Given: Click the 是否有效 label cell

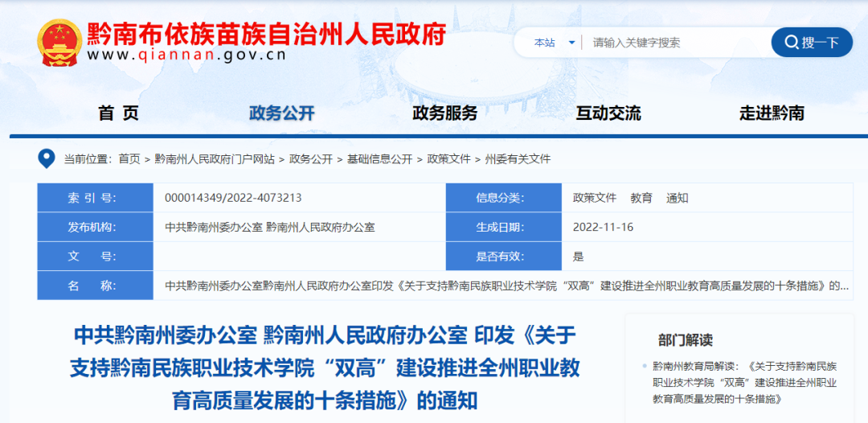Looking at the screenshot, I should pos(504,257).
